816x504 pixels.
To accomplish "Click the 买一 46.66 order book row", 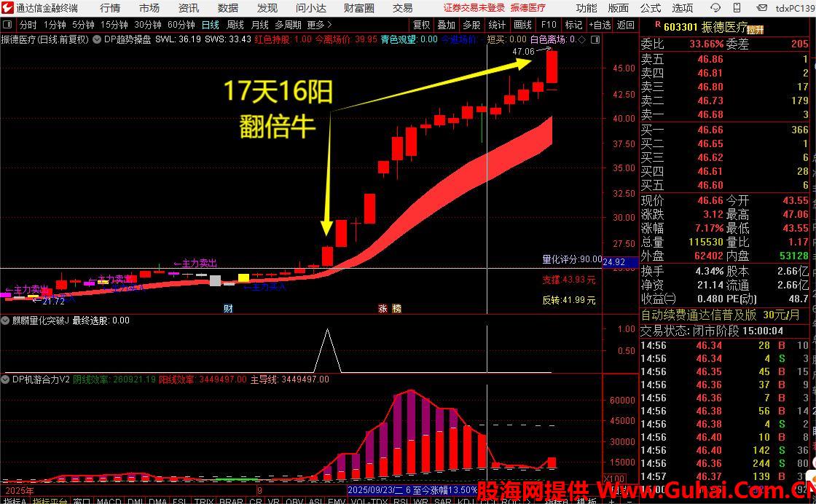I will [x=724, y=130].
